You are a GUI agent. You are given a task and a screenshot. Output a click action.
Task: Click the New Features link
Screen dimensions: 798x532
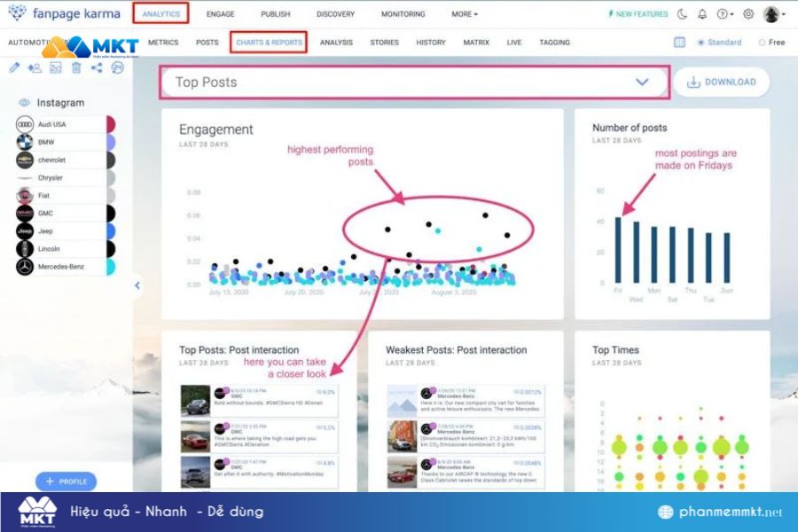click(x=638, y=14)
